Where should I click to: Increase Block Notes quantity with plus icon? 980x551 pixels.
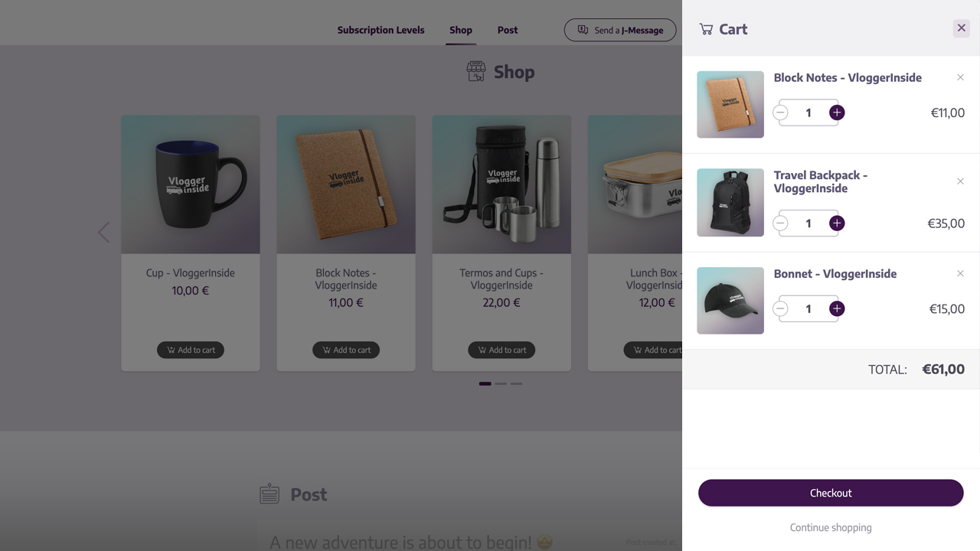(836, 112)
